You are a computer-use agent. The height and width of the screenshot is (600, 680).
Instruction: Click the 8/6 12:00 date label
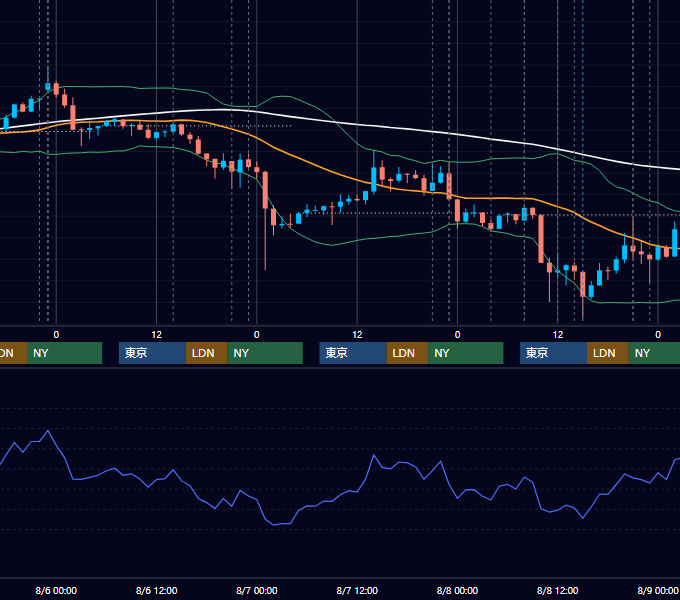click(x=156, y=590)
